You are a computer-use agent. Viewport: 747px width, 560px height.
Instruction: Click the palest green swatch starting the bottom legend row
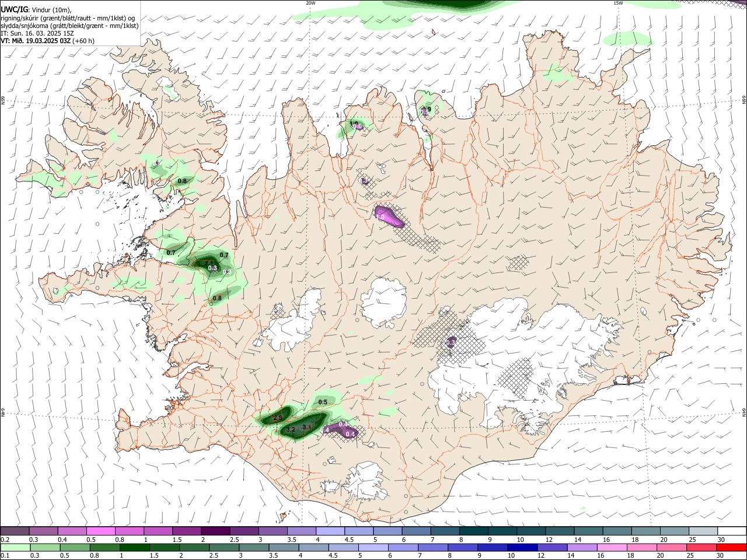click(15, 548)
